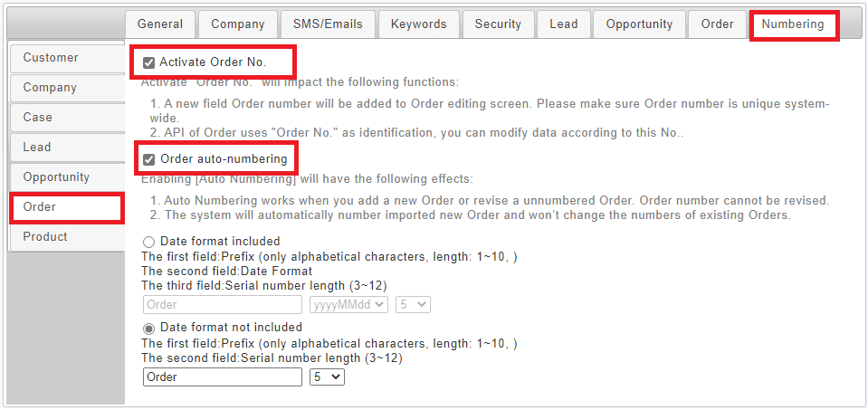Go to the SMS/Emails tab

click(x=329, y=24)
